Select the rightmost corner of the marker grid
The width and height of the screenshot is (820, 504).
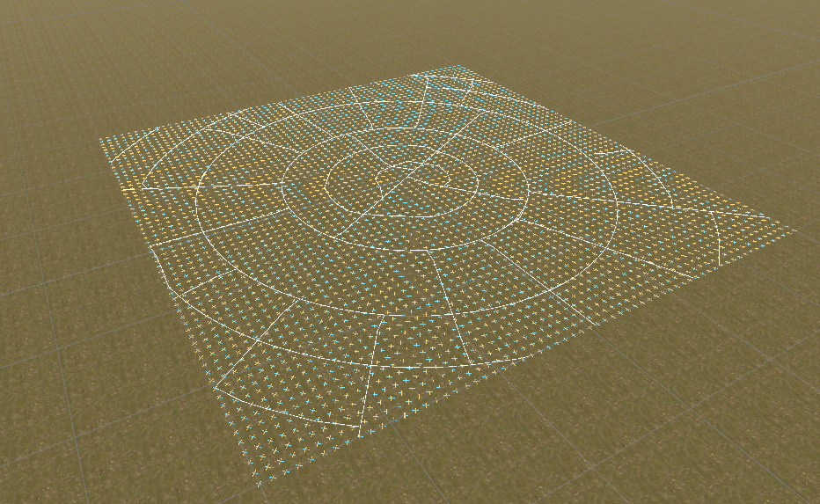point(797,231)
